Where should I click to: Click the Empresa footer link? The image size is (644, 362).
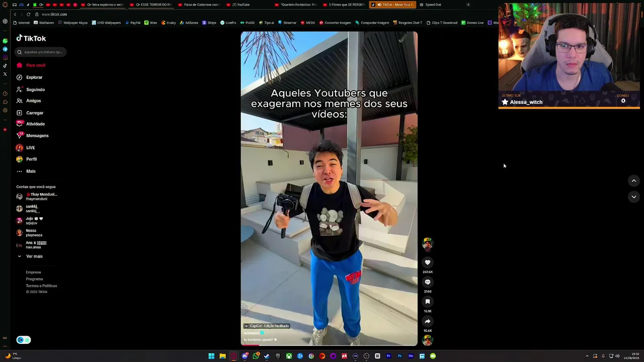tap(33, 273)
